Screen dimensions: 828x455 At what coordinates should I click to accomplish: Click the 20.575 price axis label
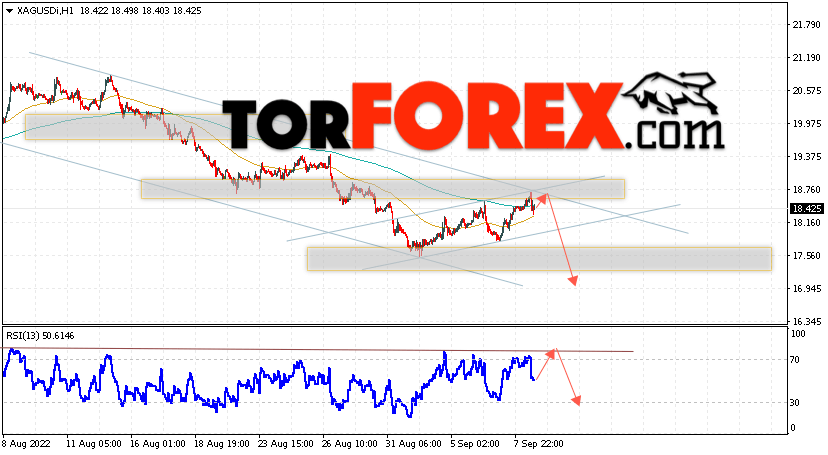(807, 91)
